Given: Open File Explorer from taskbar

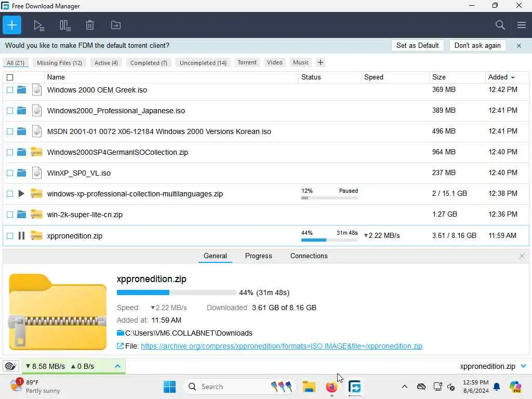Looking at the screenshot, I should (309, 387).
